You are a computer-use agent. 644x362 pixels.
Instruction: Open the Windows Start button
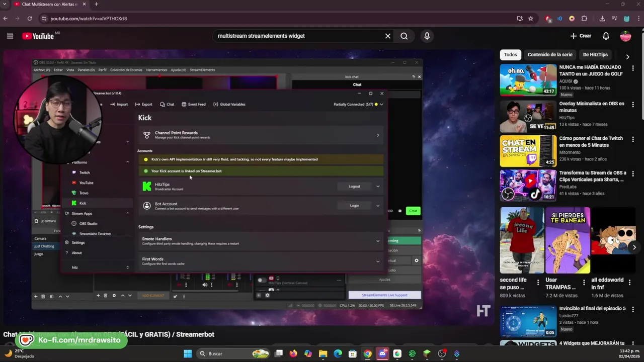[x=188, y=353]
